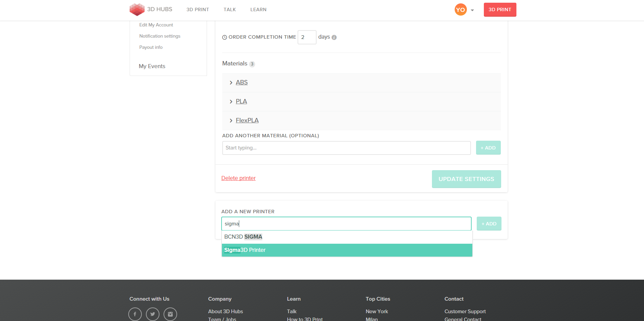Viewport: 644px width, 321px height.
Task: Open the 3D PRINT navigation menu item
Action: coord(198,9)
